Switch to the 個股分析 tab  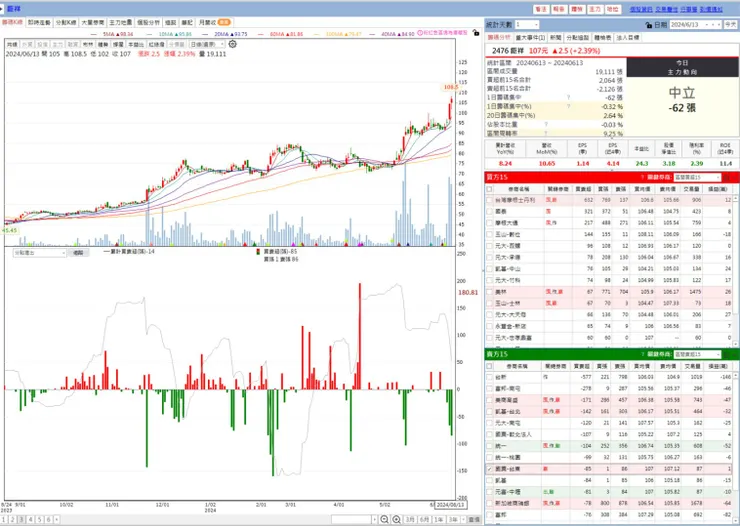point(148,22)
